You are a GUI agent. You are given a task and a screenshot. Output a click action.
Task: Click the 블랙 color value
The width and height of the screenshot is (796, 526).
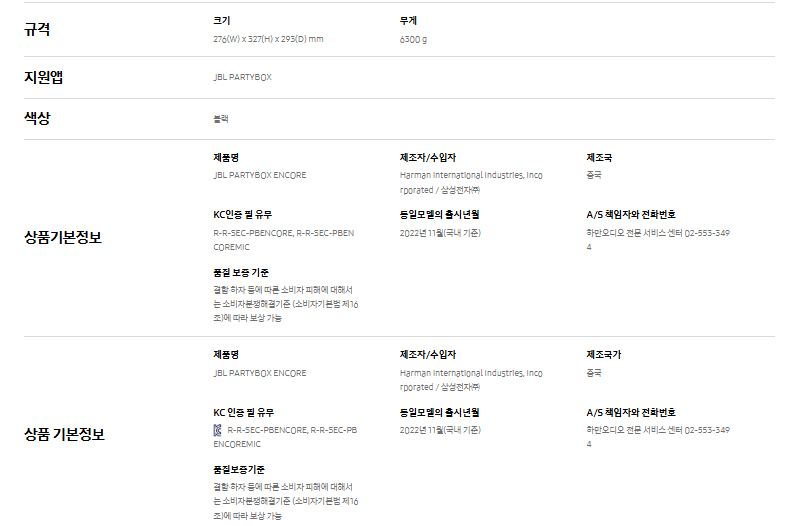coord(221,119)
